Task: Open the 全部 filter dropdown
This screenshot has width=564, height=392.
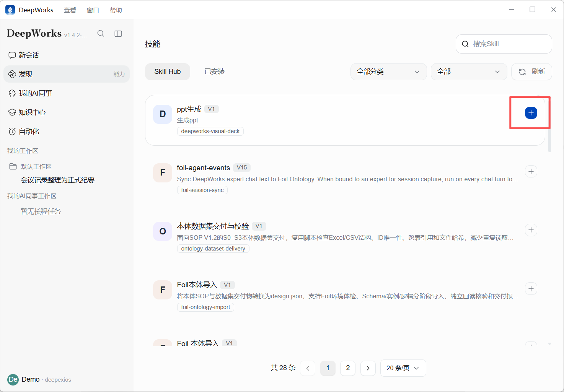Action: coord(469,72)
